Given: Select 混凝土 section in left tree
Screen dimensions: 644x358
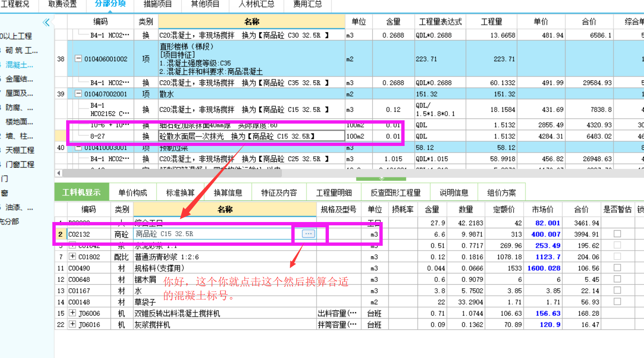Looking at the screenshot, I should (x=20, y=65).
